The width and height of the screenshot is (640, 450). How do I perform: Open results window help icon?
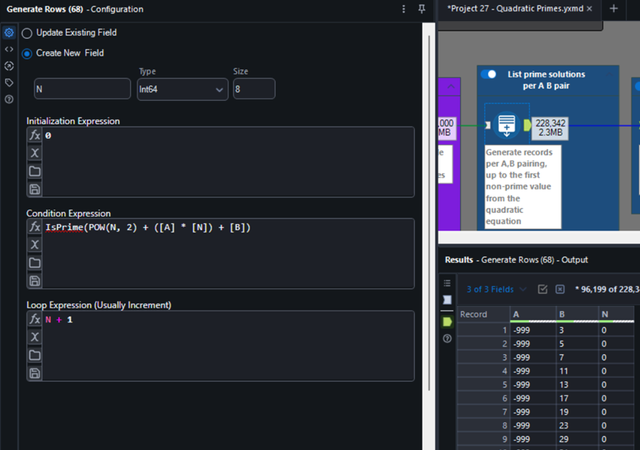tap(447, 339)
